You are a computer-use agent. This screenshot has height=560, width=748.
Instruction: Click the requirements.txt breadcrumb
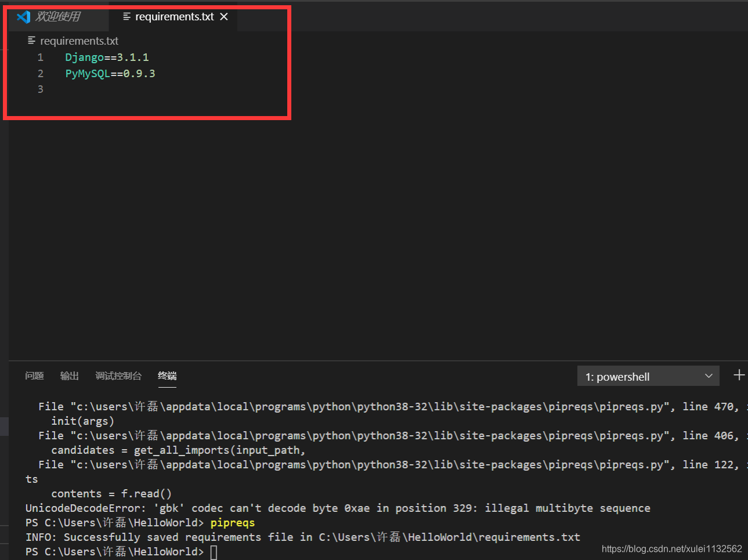[x=79, y=41]
